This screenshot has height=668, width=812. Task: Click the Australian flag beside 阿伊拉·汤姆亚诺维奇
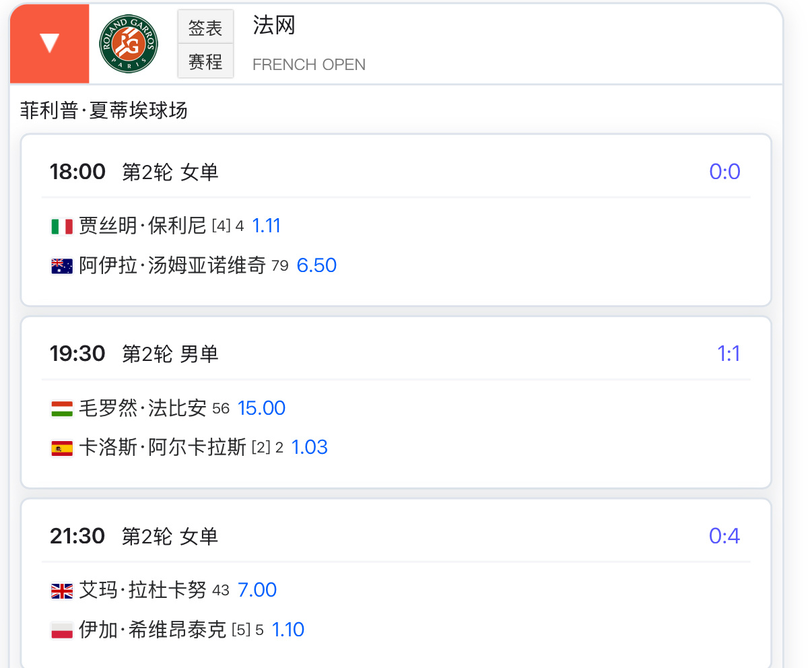point(62,266)
